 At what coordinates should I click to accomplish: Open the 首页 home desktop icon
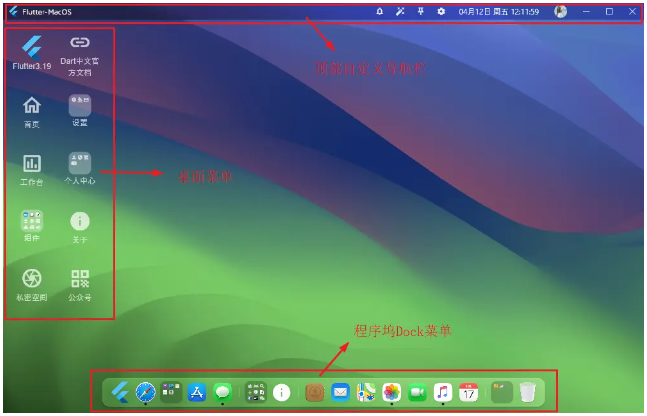pos(32,105)
